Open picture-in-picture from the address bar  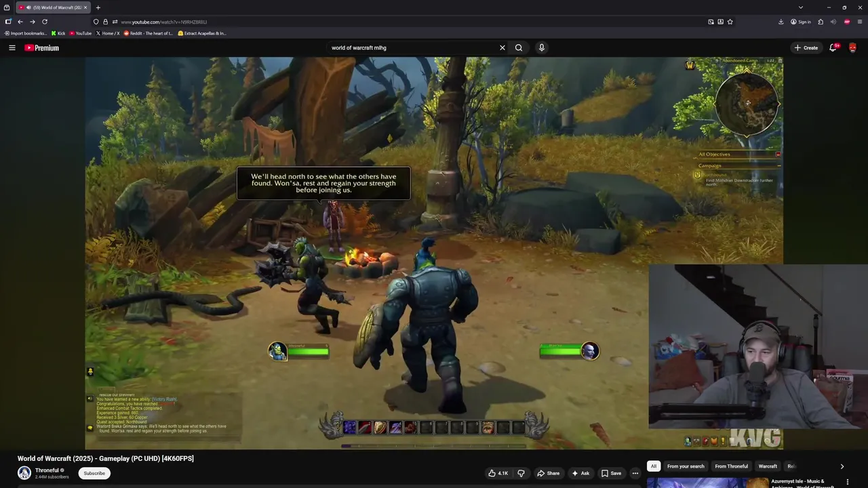click(711, 22)
